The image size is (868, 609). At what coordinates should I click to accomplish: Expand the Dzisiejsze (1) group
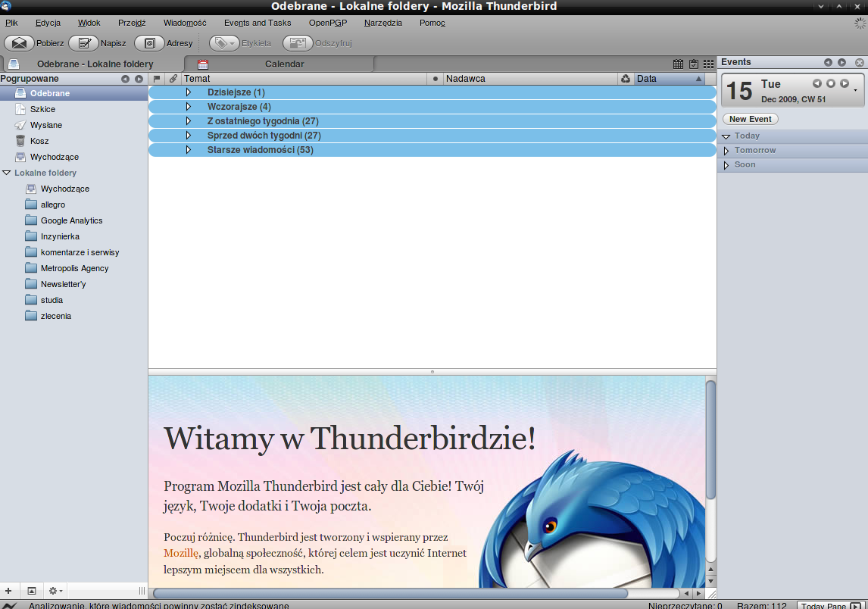(188, 92)
